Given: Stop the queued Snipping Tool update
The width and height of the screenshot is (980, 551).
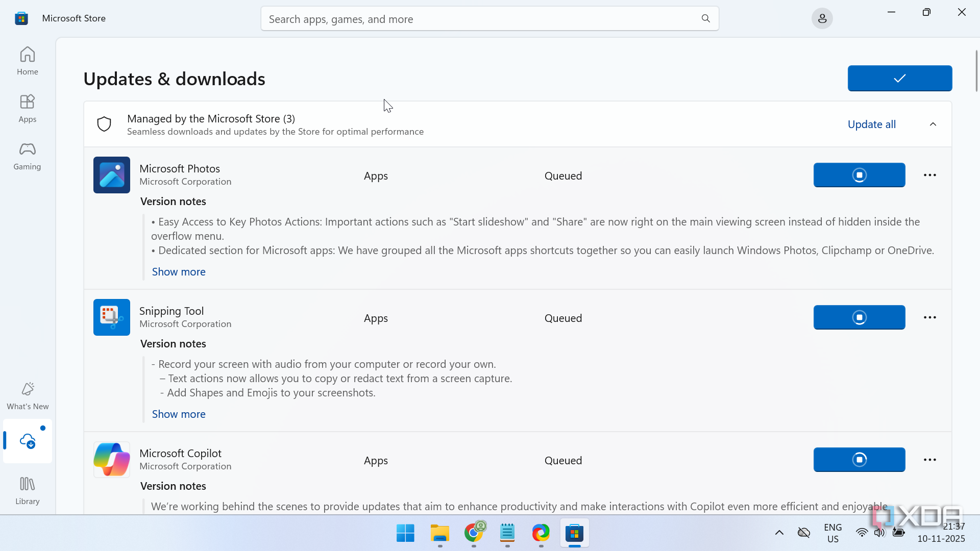Looking at the screenshot, I should pyautogui.click(x=859, y=317).
